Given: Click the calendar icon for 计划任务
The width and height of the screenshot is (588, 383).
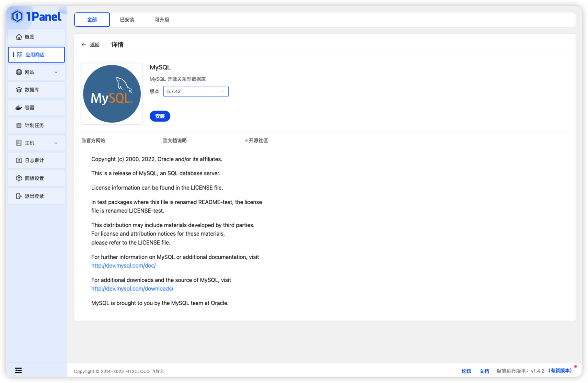Looking at the screenshot, I should tap(19, 125).
